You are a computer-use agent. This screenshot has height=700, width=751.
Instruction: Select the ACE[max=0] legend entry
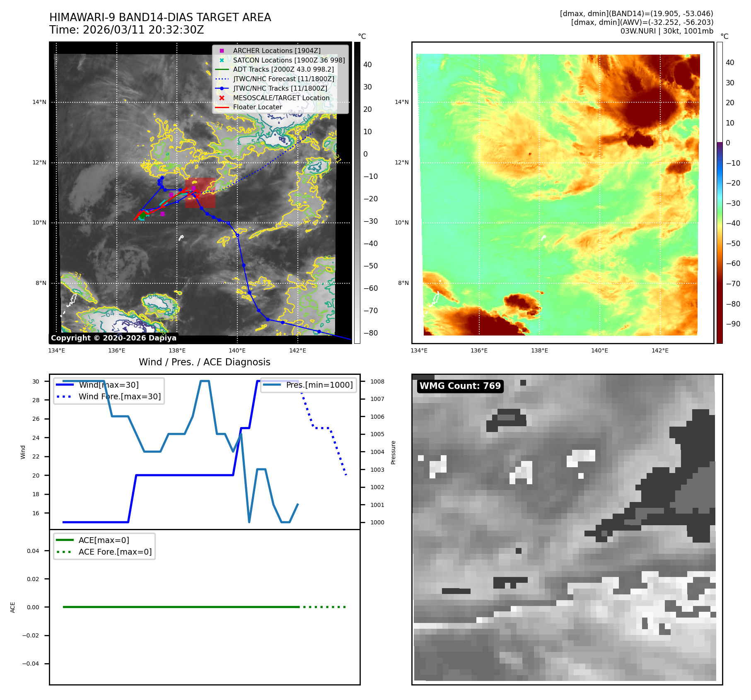104,540
